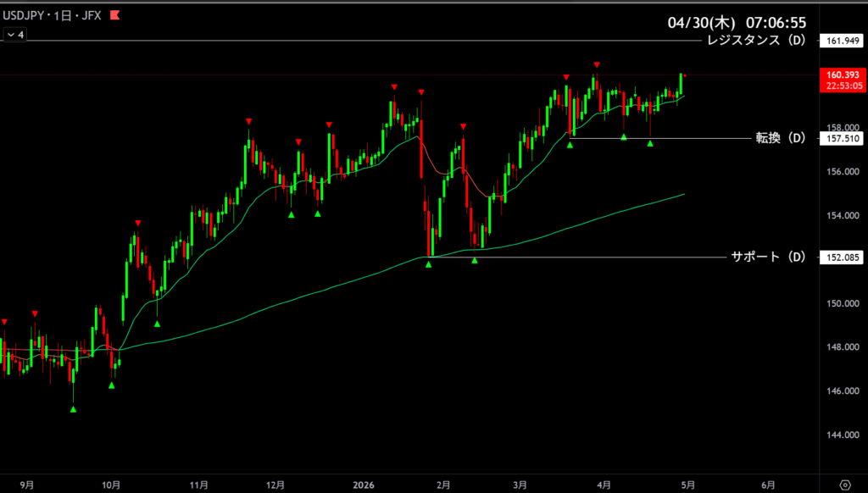This screenshot has width=868, height=493.
Task: Click the 2026 label on time axis
Action: coord(363,485)
